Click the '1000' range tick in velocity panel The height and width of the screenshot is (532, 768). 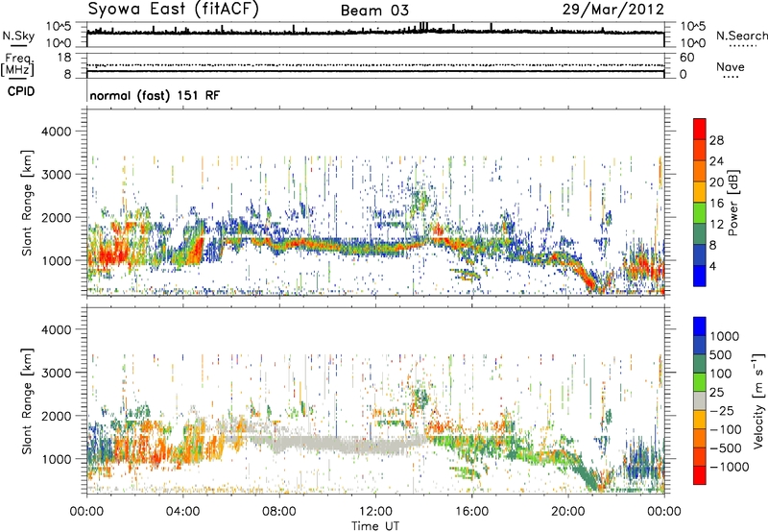coord(56,459)
